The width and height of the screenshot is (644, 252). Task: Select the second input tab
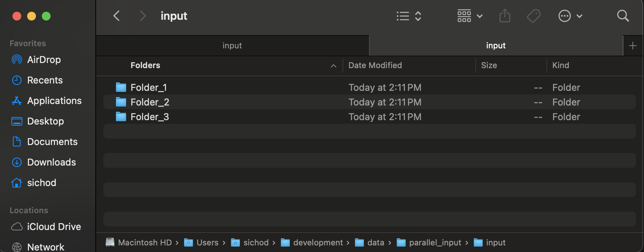(496, 45)
